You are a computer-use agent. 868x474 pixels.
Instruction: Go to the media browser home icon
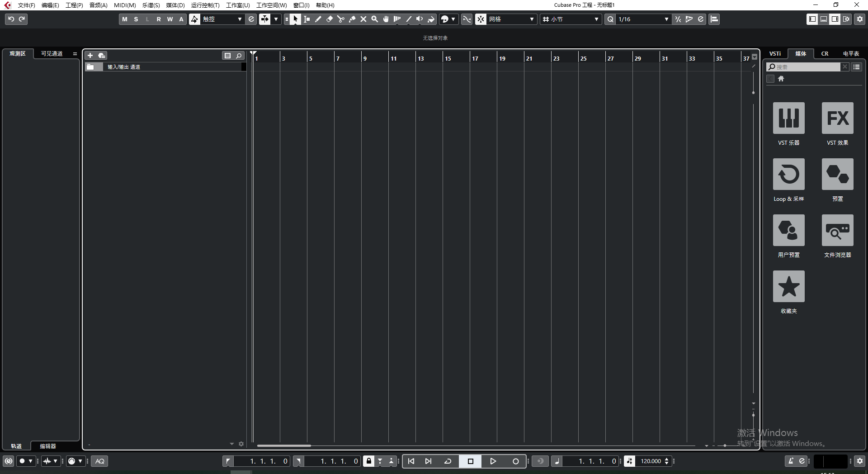pos(781,79)
